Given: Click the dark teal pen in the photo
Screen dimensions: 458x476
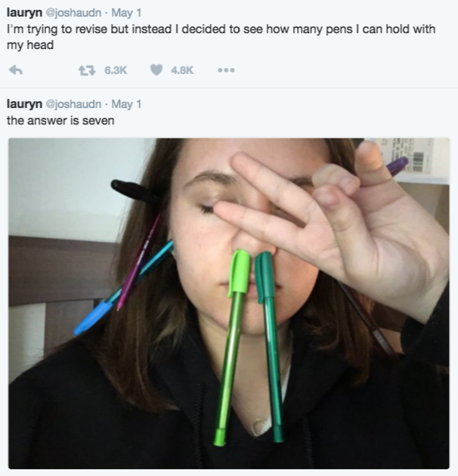Looking at the screenshot, I should point(269,348).
